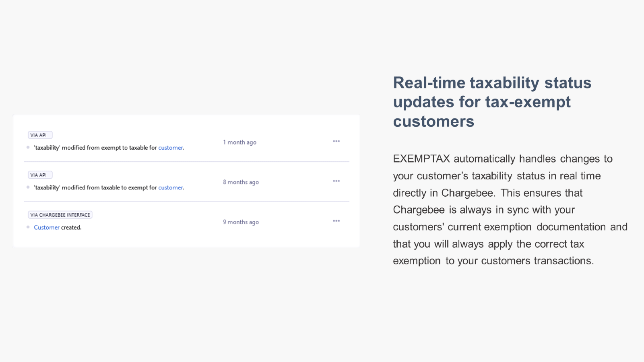Screen dimensions: 644x362
Task: Follow the Customer link in the created event
Action: pyautogui.click(x=47, y=227)
